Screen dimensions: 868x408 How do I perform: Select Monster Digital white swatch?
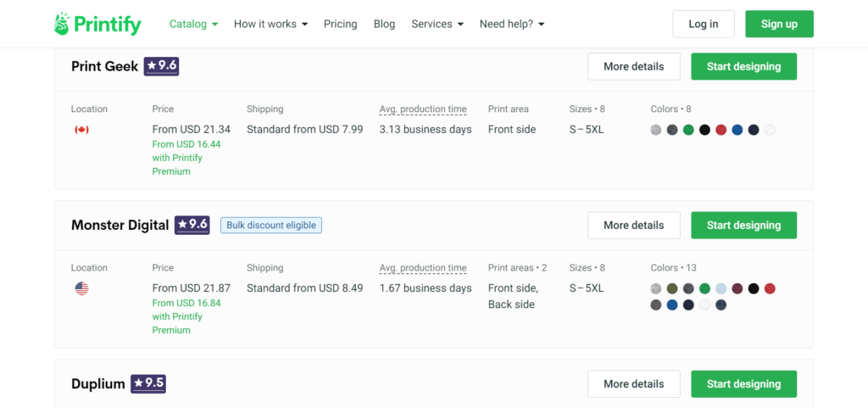(x=704, y=305)
